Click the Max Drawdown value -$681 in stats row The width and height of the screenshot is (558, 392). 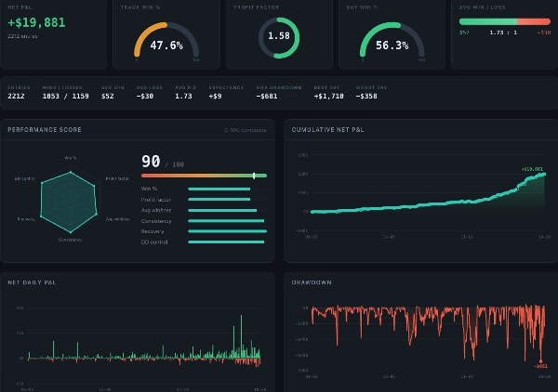pos(267,96)
